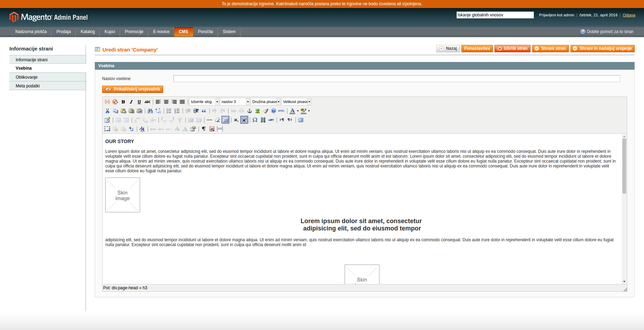Remove formatting eraser icon
The image size is (644, 330).
pyautogui.click(x=217, y=120)
